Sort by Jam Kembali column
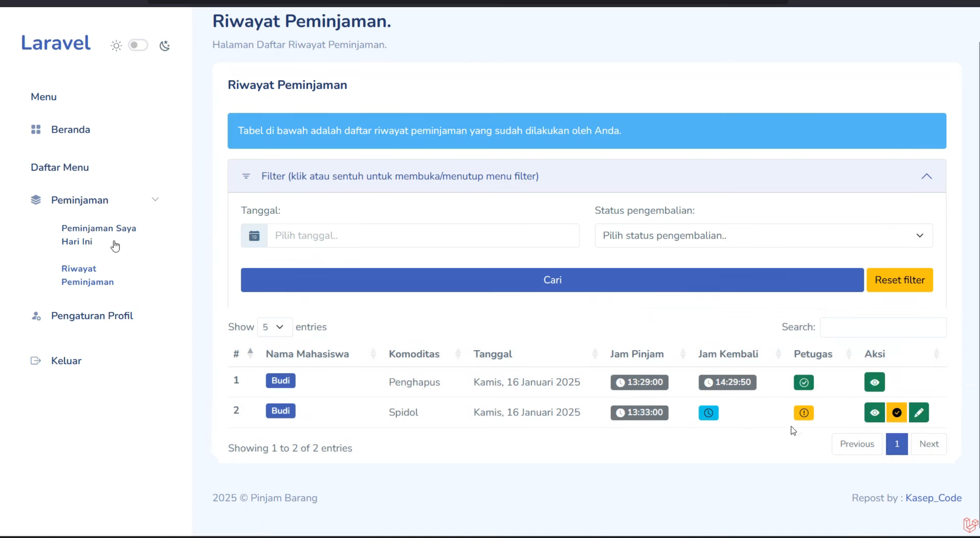This screenshot has height=538, width=980. [x=739, y=354]
